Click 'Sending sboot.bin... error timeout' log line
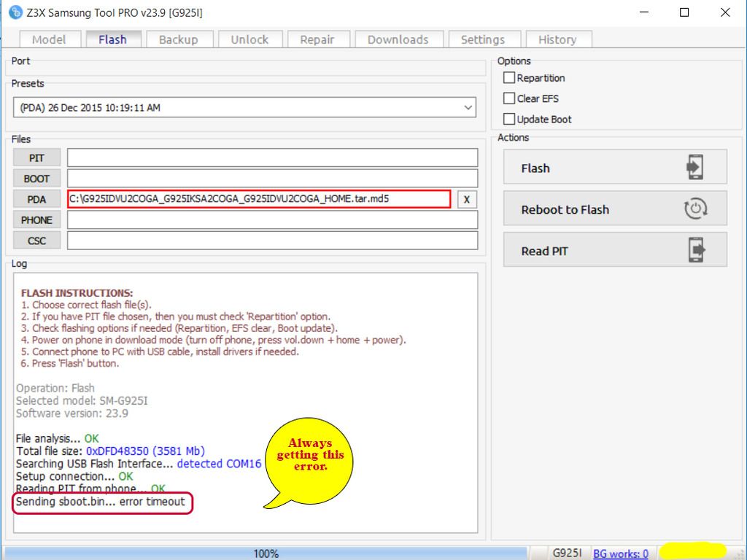This screenshot has width=747, height=560. pyautogui.click(x=101, y=502)
